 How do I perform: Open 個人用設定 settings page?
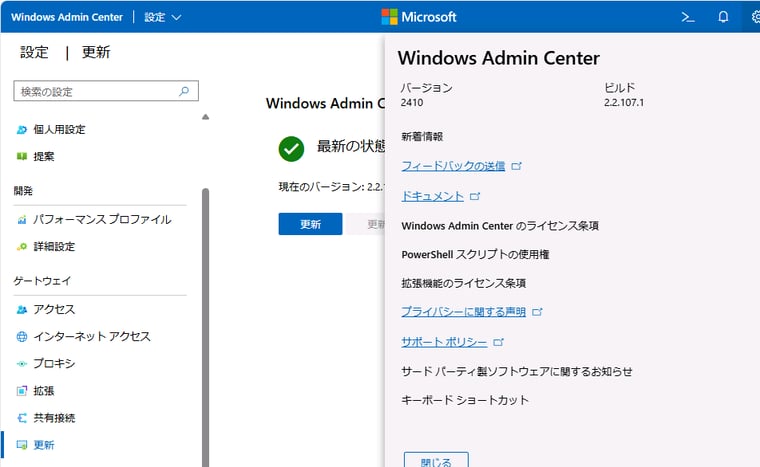[59, 129]
